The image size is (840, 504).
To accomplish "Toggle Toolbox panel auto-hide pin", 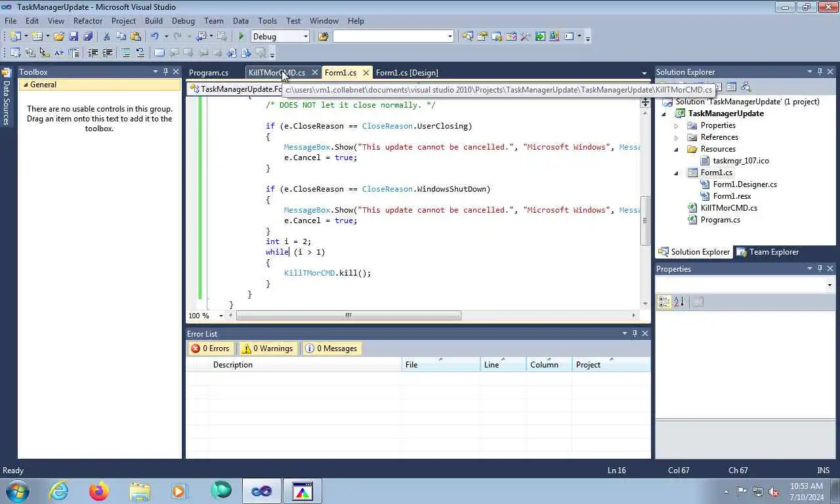I will click(165, 72).
